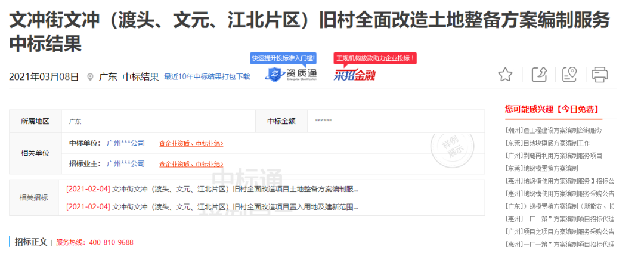This screenshot has height=263, width=644.
Task: Open related tender ending 土地整备方案编制服...
Action: tap(212, 189)
